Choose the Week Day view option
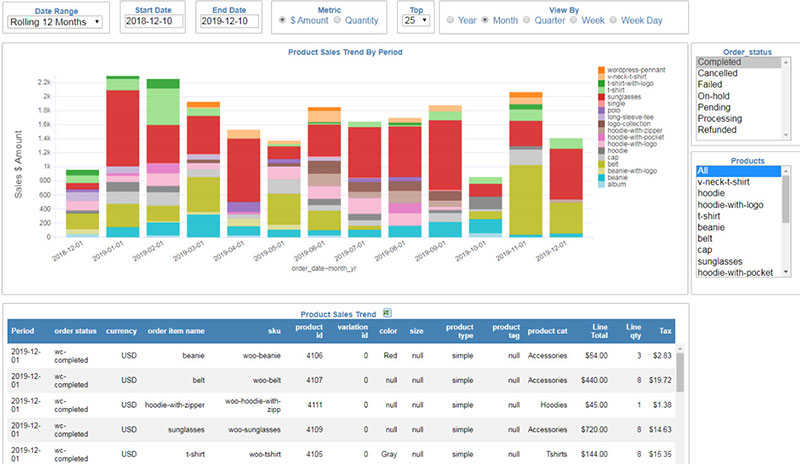This screenshot has height=464, width=800. tap(614, 20)
